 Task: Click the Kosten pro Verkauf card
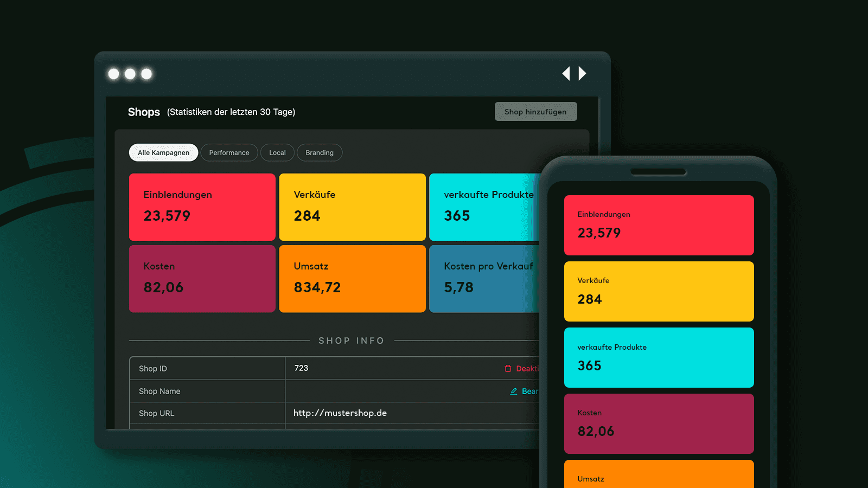(x=484, y=279)
